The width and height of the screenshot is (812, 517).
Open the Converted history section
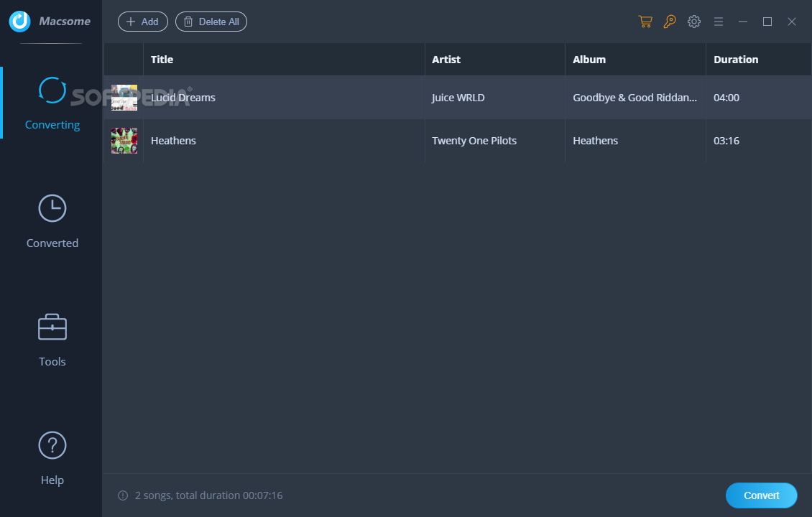tap(52, 221)
